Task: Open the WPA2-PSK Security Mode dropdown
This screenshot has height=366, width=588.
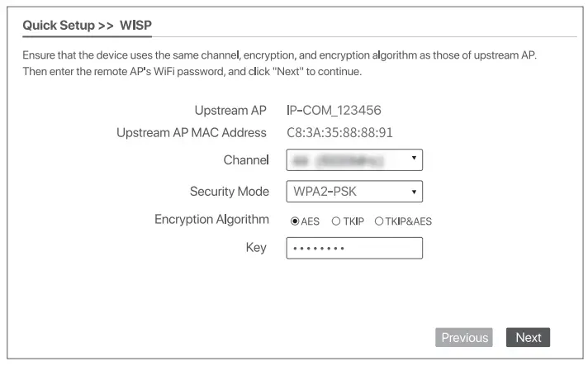Action: tap(349, 192)
